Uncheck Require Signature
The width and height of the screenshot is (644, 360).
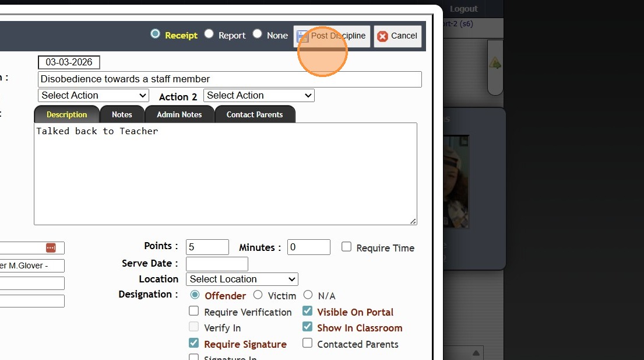click(193, 342)
